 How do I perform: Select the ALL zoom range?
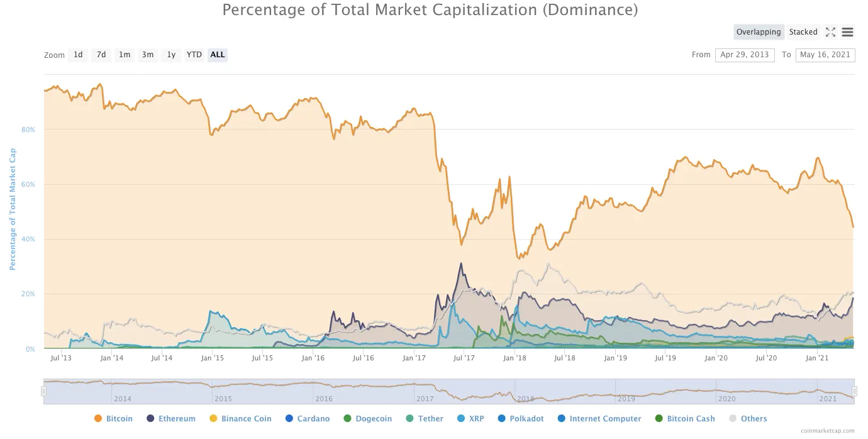coord(218,55)
